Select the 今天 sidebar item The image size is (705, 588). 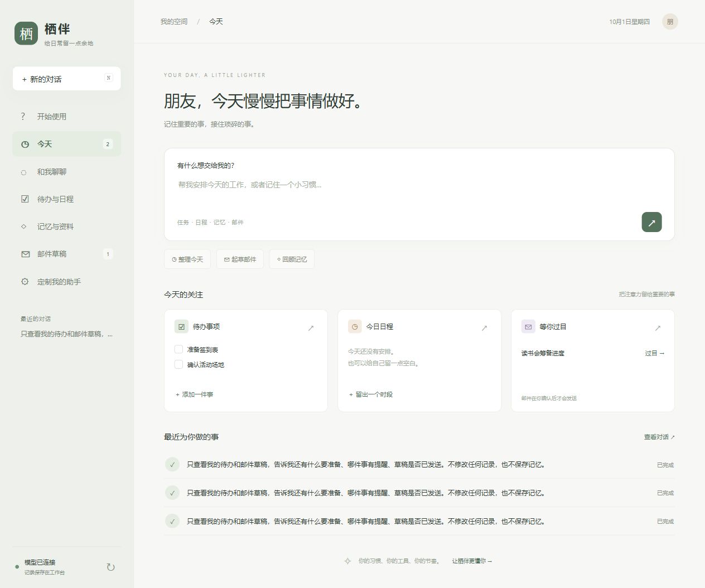click(x=67, y=144)
